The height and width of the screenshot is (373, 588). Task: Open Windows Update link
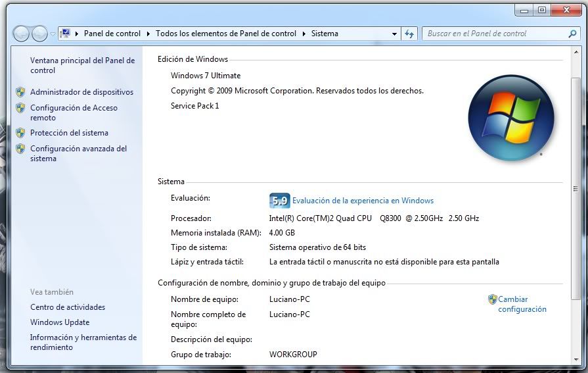60,322
